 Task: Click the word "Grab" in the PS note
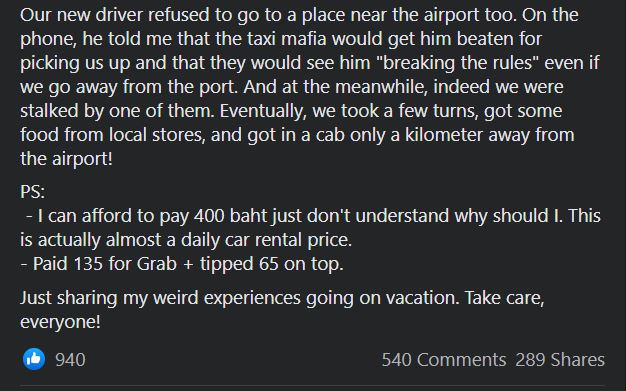[x=156, y=264]
